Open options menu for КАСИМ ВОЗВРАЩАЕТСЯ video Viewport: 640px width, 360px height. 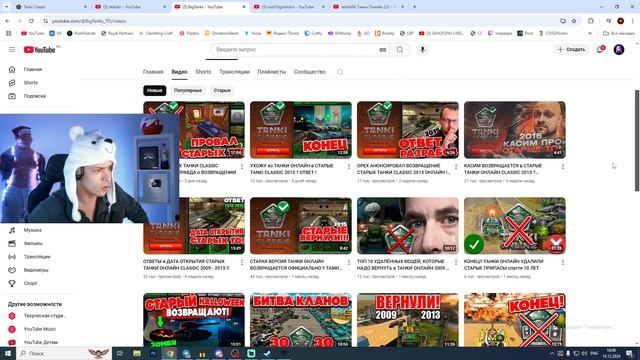click(563, 167)
